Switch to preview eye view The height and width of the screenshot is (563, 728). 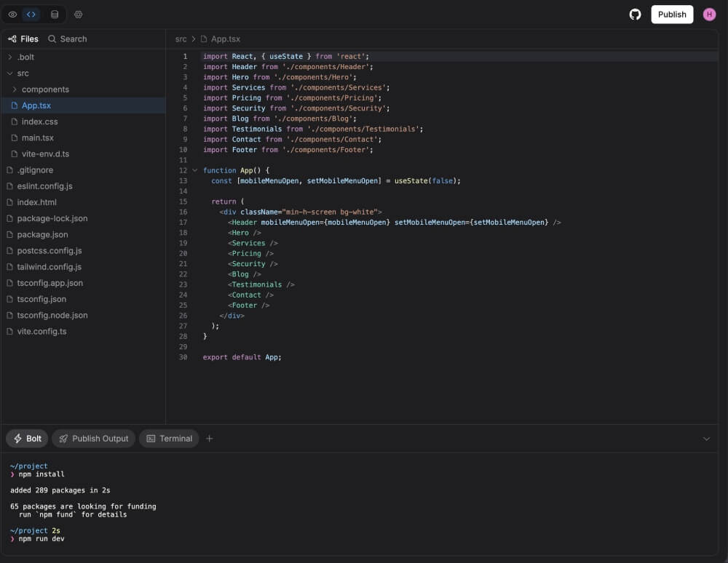12,15
